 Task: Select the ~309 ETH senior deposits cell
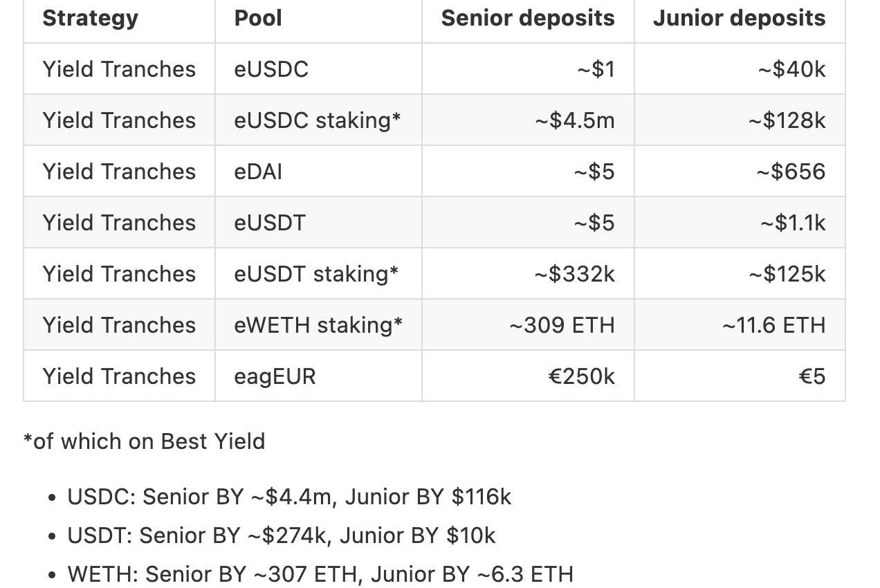562,325
